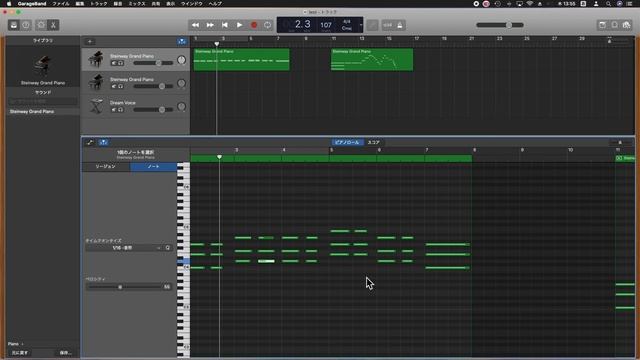Viewport: 640px width, 360px height.
Task: Adjust the master volume slider
Action: 500,25
